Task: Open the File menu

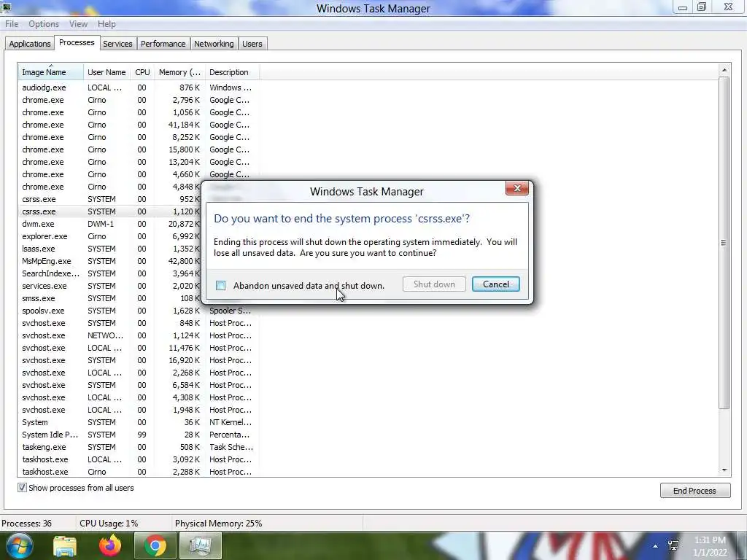Action: 12,24
